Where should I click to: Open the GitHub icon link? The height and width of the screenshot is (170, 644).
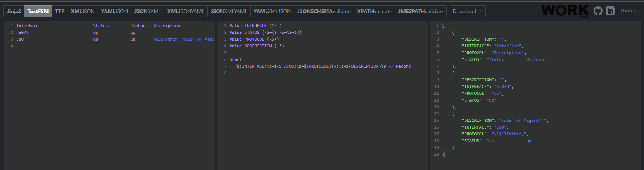(598, 11)
